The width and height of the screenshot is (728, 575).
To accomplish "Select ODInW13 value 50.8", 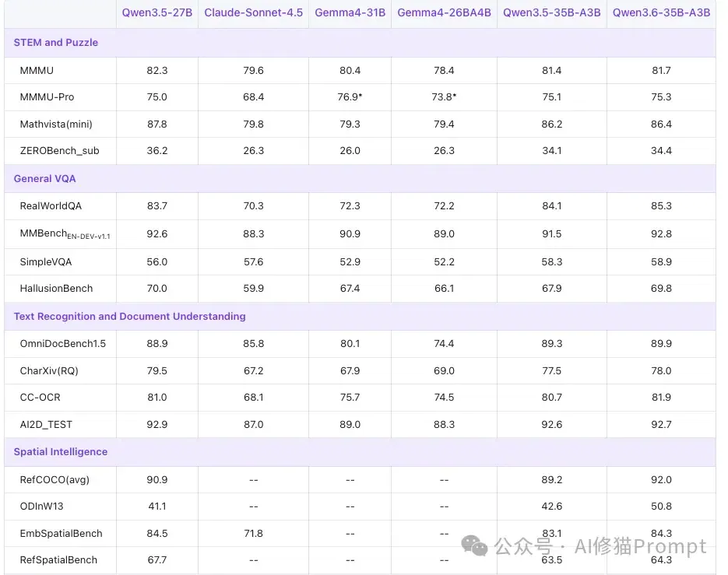I will point(661,507).
